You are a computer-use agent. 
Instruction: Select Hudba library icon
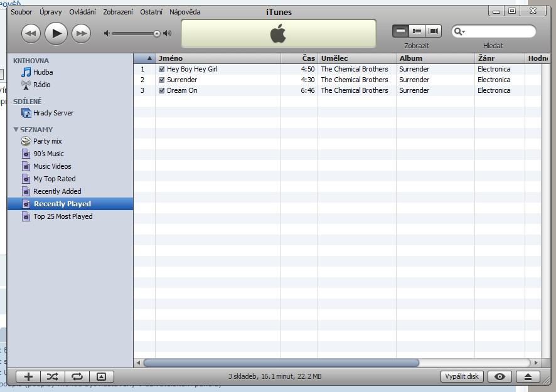click(x=26, y=72)
